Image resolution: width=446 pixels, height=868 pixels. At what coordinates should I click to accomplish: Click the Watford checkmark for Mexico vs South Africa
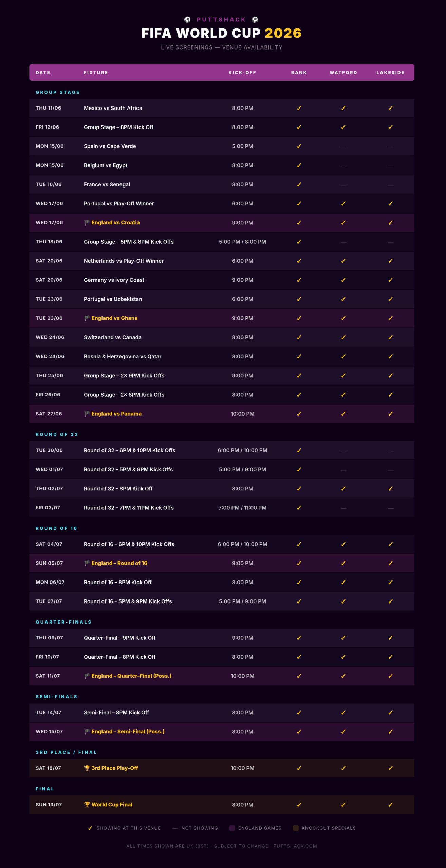pos(343,108)
